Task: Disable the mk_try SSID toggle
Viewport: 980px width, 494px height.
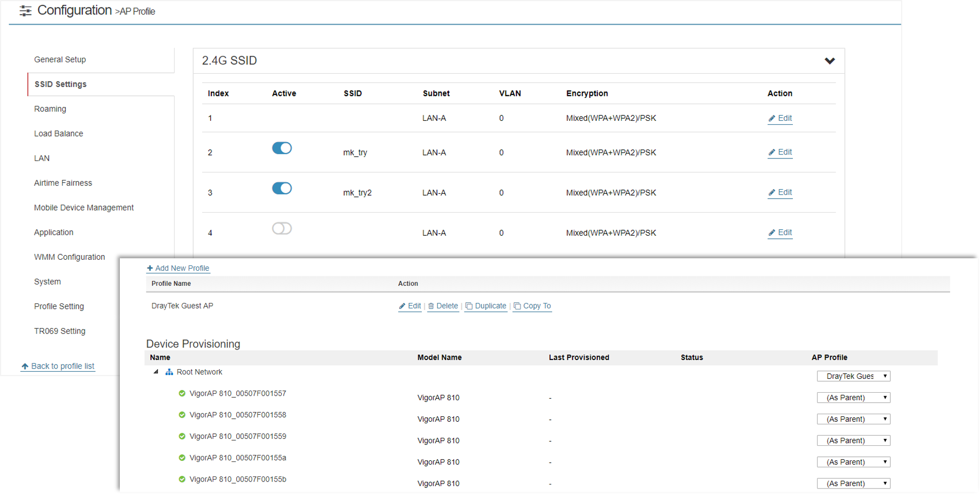Action: 282,148
